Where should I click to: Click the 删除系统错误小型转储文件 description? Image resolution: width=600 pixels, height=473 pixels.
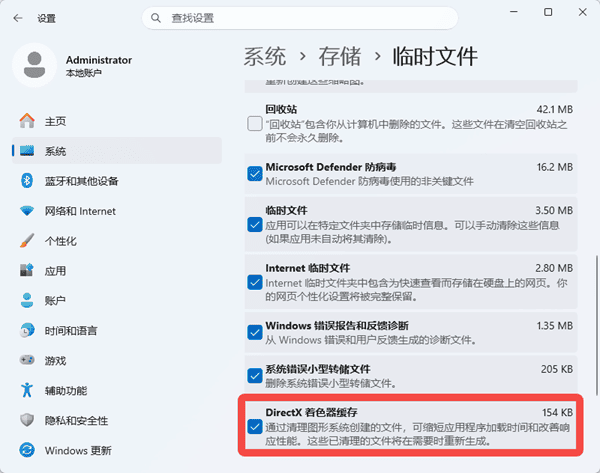(331, 383)
